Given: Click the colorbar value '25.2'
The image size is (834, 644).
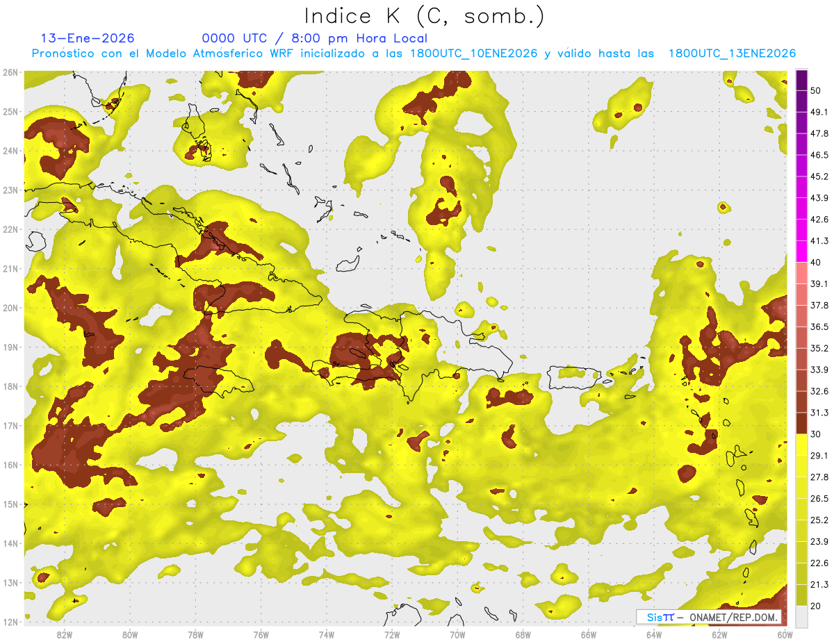Looking at the screenshot, I should tap(819, 520).
